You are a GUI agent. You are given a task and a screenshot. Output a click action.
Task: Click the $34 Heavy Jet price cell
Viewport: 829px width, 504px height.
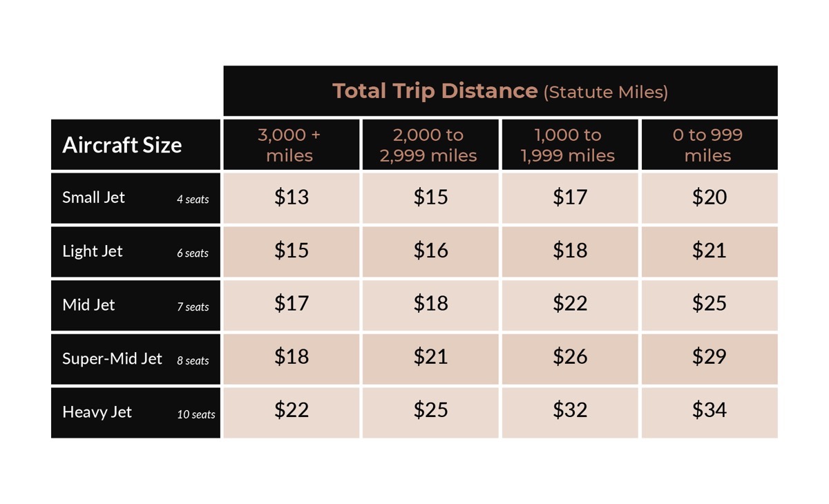pyautogui.click(x=709, y=411)
